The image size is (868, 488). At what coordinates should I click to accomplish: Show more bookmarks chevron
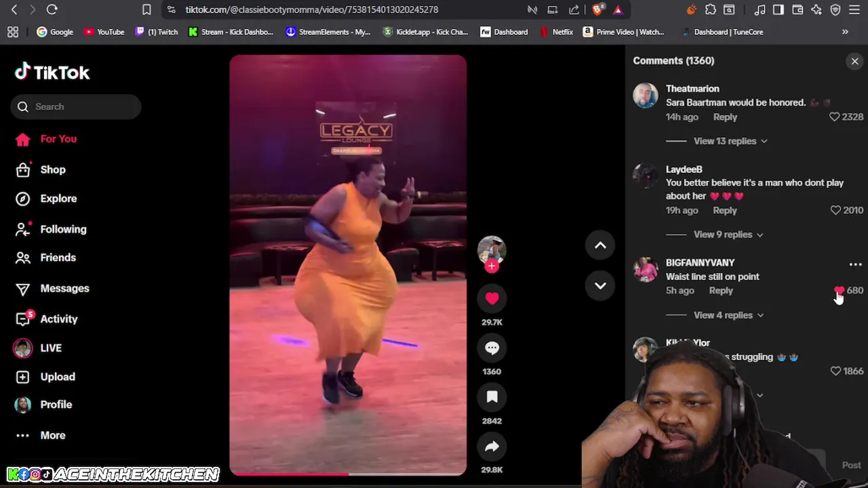tap(845, 32)
